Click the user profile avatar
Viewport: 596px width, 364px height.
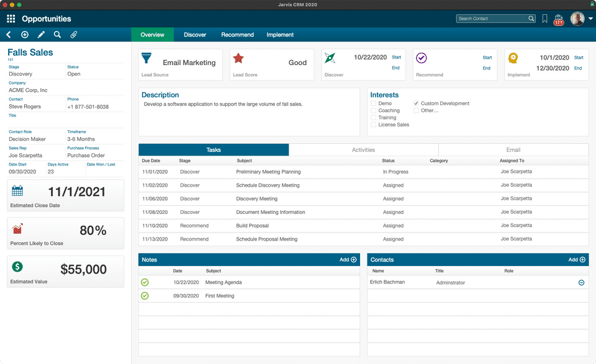click(x=577, y=19)
